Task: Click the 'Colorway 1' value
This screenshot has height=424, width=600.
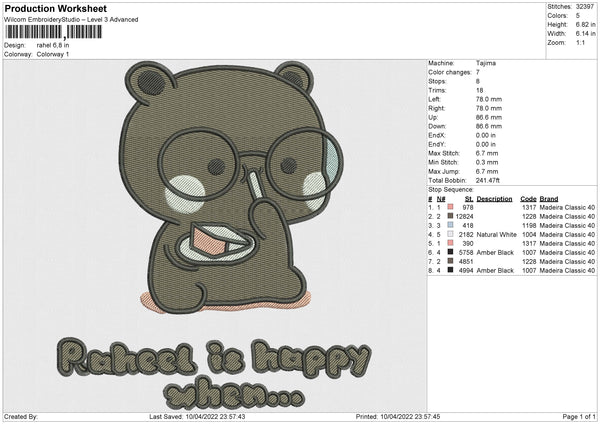Action: 53,54
